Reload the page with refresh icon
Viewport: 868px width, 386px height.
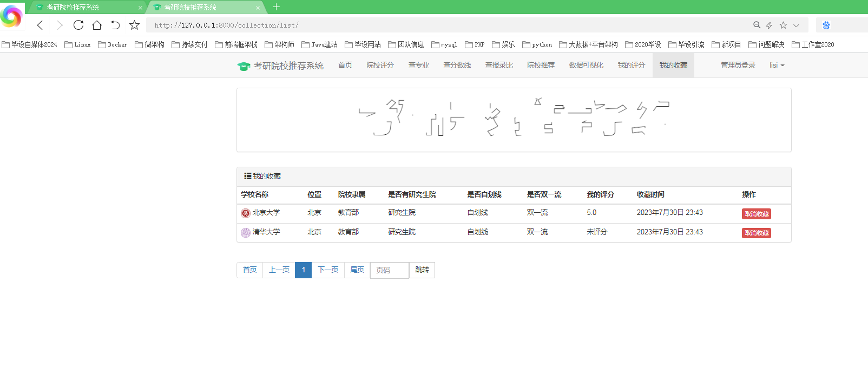(78, 25)
